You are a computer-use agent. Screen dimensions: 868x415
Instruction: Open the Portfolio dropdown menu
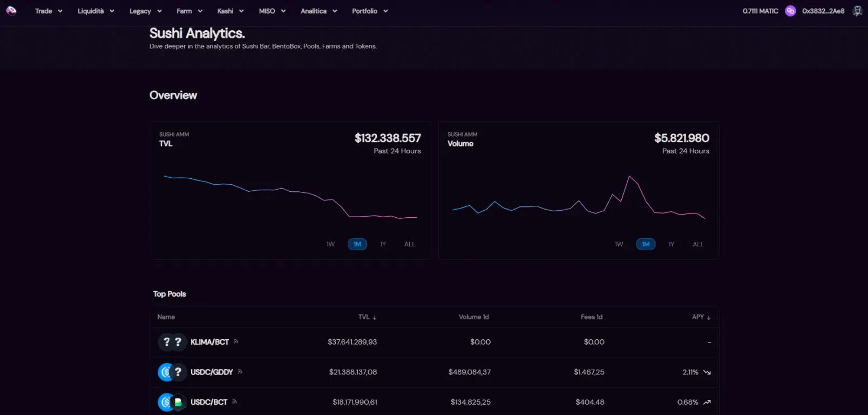click(370, 11)
